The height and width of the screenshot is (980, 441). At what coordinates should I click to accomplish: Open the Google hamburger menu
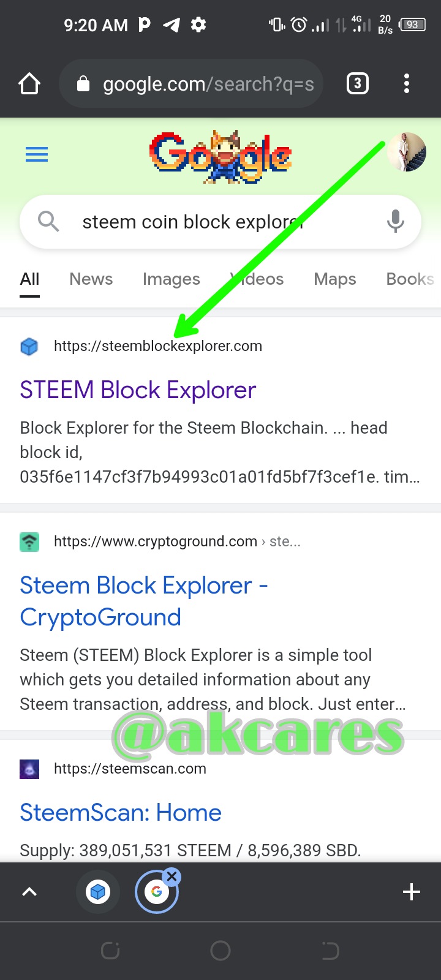tap(37, 154)
